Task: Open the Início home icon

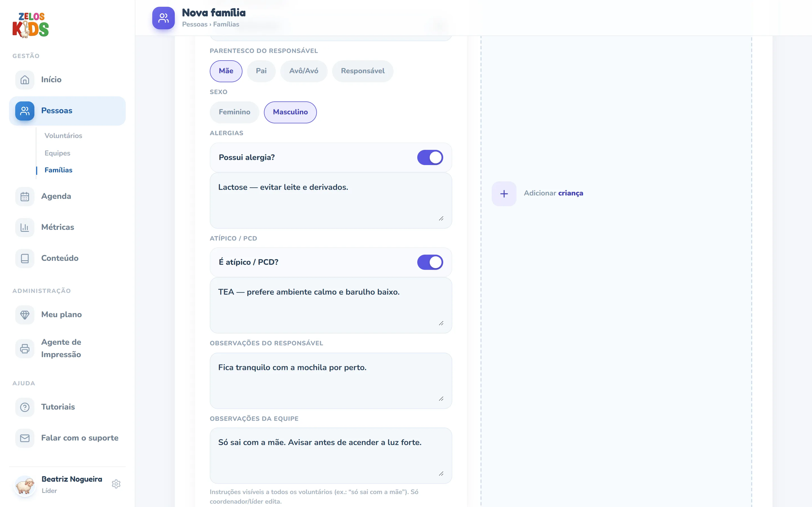Action: pos(25,80)
